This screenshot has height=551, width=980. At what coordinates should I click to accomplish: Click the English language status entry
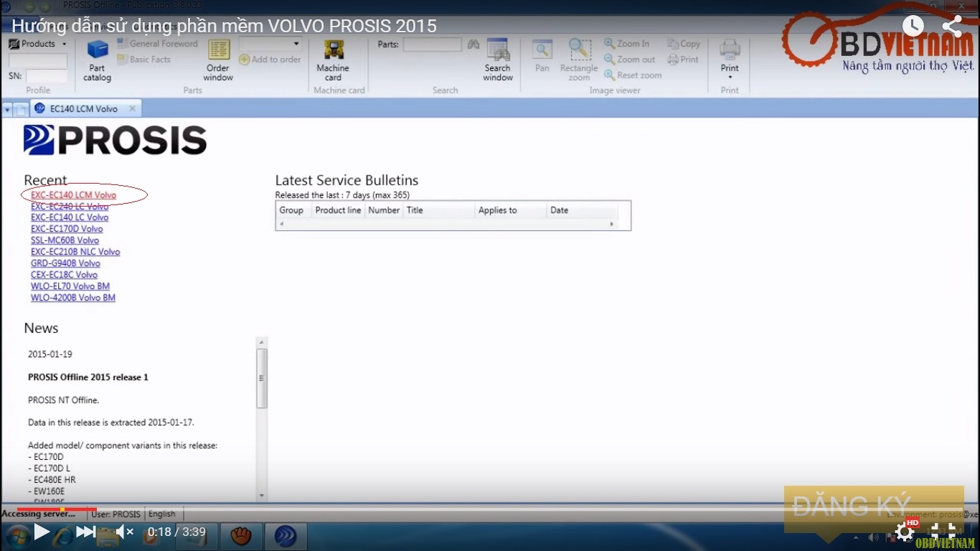[162, 514]
